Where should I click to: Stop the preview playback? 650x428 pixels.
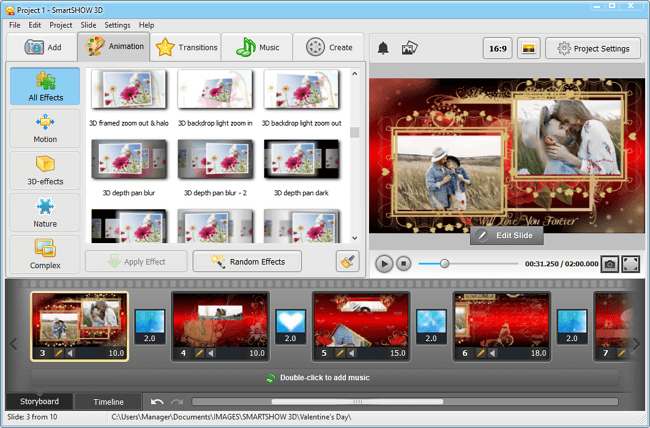pos(403,264)
